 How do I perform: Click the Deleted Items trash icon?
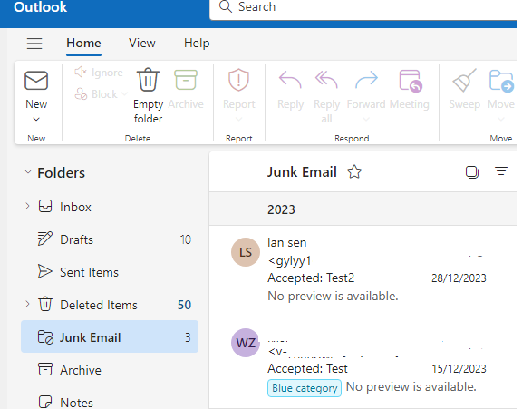(x=45, y=304)
